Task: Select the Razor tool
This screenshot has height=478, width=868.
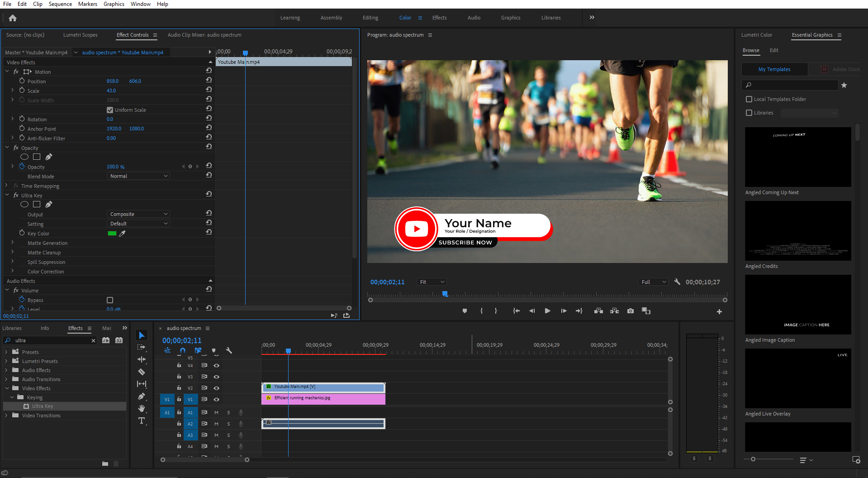Action: tap(142, 371)
